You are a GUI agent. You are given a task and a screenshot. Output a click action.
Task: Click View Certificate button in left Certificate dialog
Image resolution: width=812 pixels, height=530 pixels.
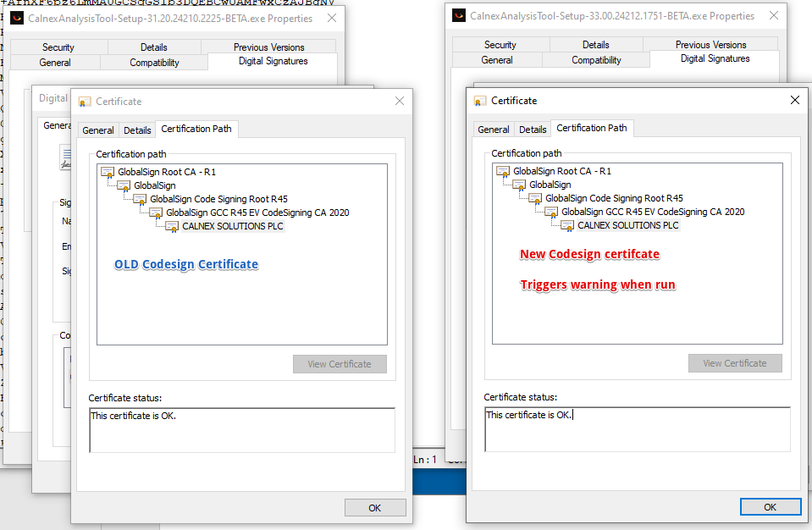point(340,364)
